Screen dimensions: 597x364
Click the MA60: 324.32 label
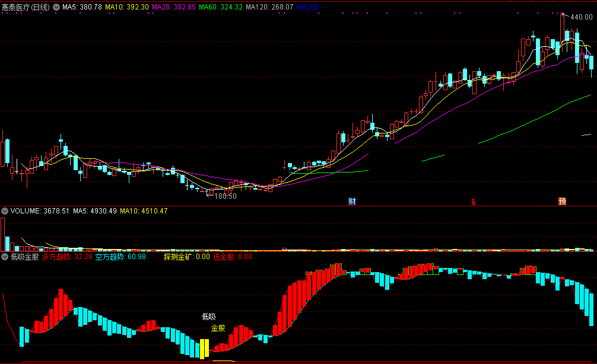pos(220,7)
